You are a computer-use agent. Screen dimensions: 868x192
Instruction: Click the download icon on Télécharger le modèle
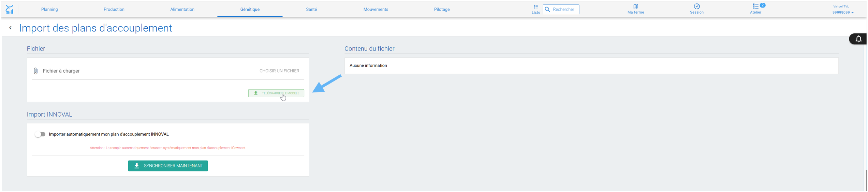click(x=256, y=93)
